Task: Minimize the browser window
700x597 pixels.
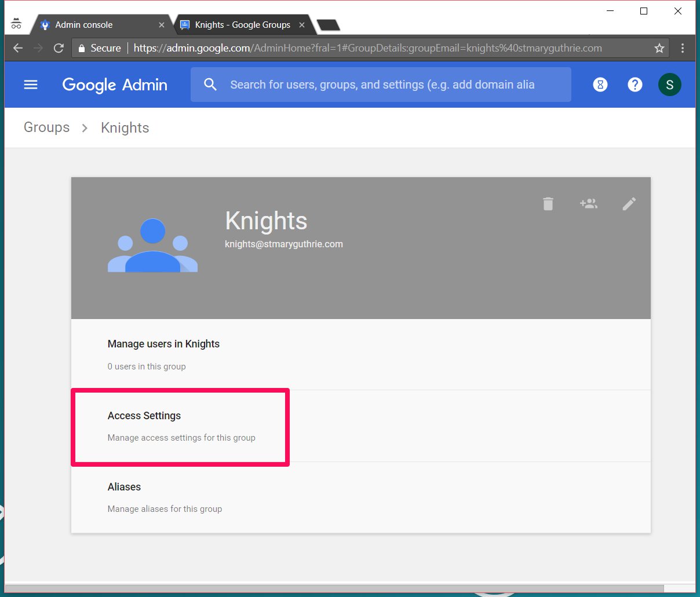Action: point(610,11)
